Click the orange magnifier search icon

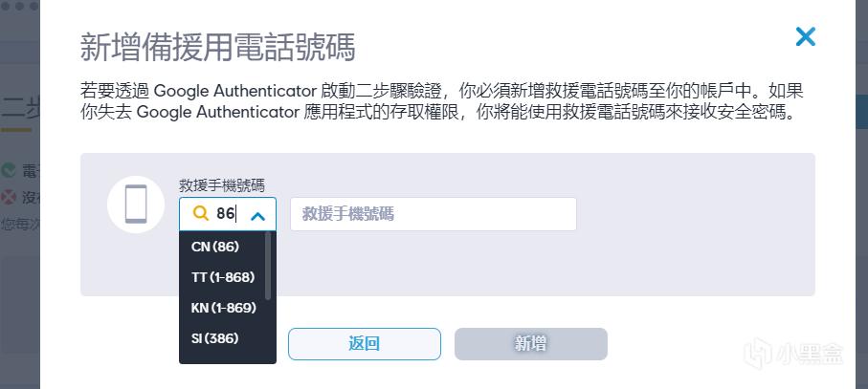click(200, 213)
